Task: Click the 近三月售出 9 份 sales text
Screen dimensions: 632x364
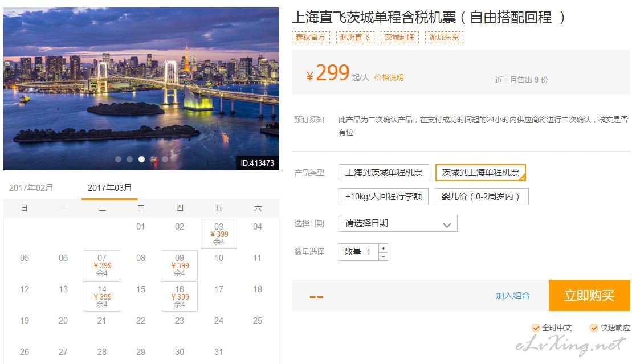Action: 521,80
